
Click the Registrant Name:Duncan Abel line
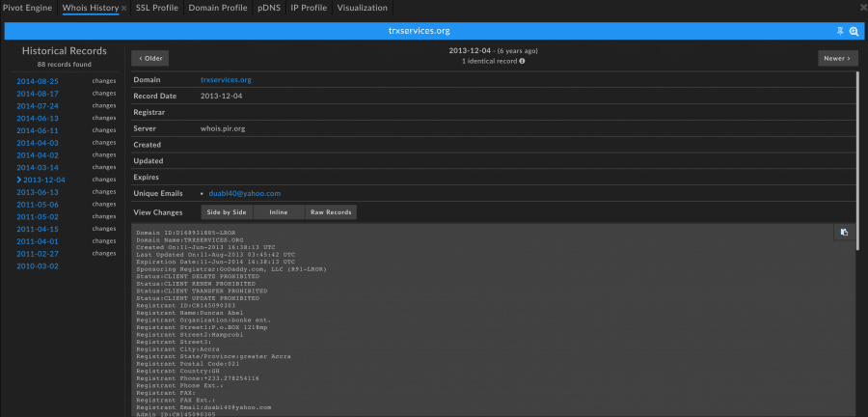[189, 313]
